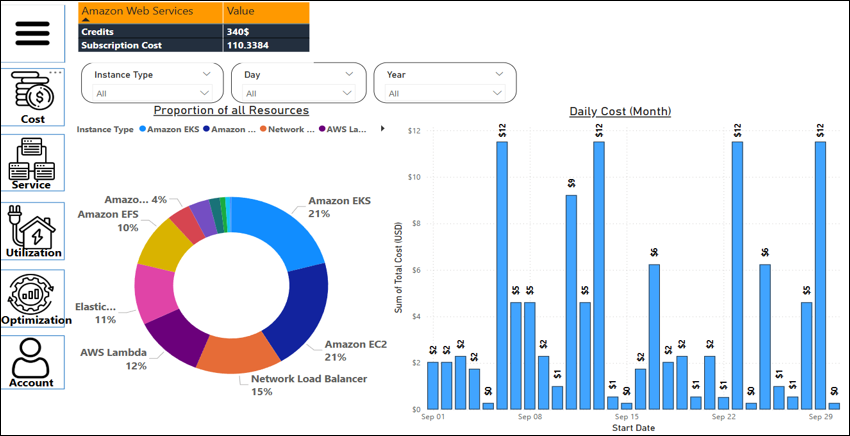The height and width of the screenshot is (436, 850).
Task: Click the Amazon ... dark blue legend dot
Action: coord(206,130)
